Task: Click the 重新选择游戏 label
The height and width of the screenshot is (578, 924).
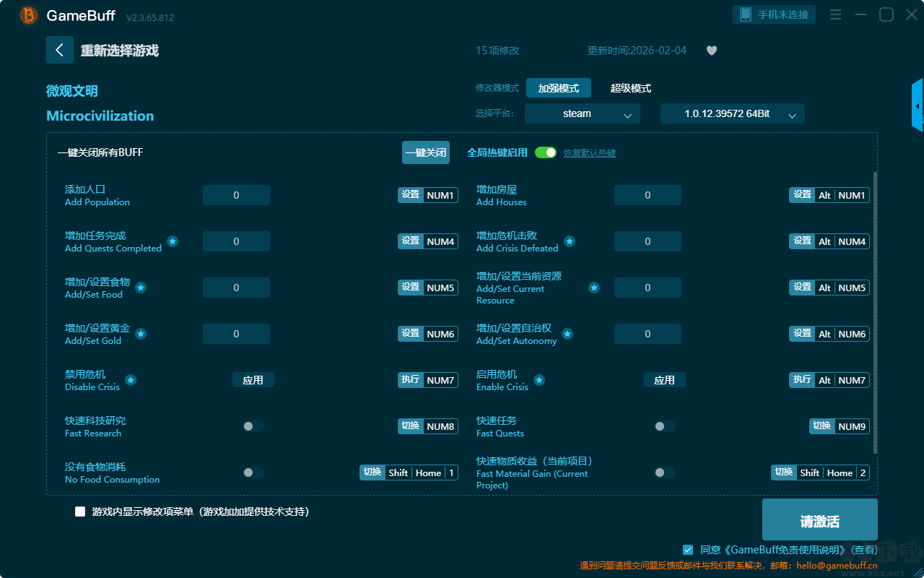Action: point(120,51)
